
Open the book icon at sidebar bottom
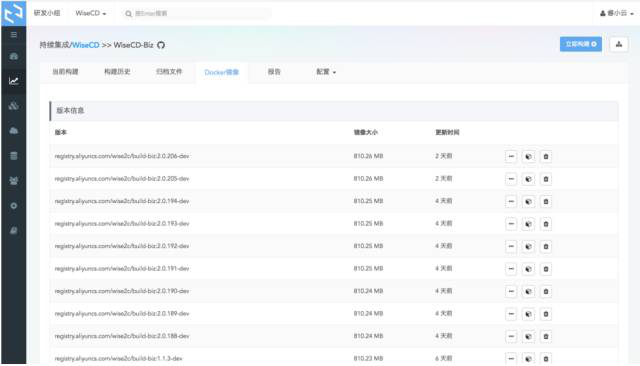pyautogui.click(x=13, y=231)
